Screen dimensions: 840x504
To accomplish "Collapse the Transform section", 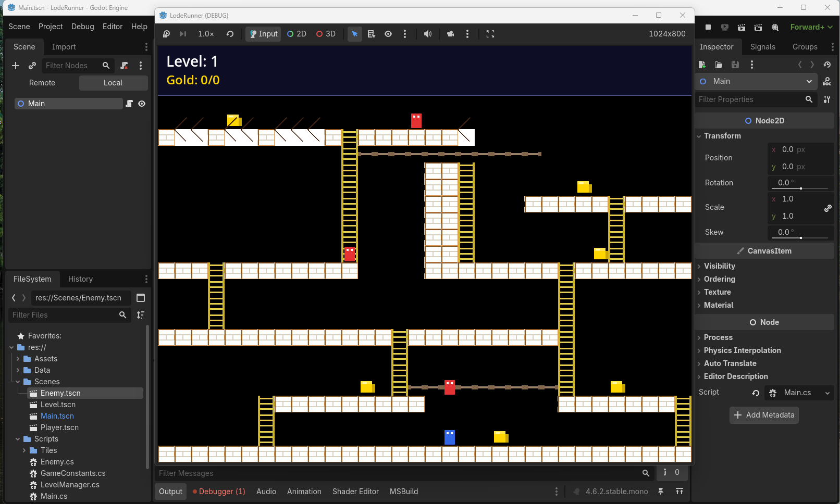I will coord(722,136).
